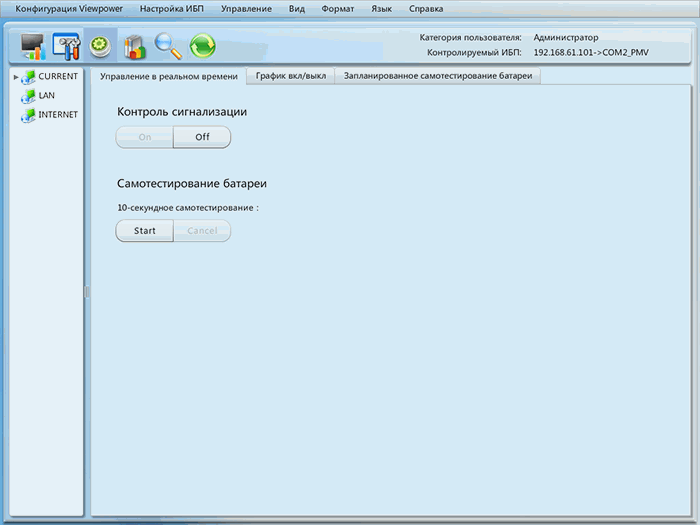Screen dimensions: 700x525
Task: Start the 10-second battery self-test
Action: click(145, 231)
